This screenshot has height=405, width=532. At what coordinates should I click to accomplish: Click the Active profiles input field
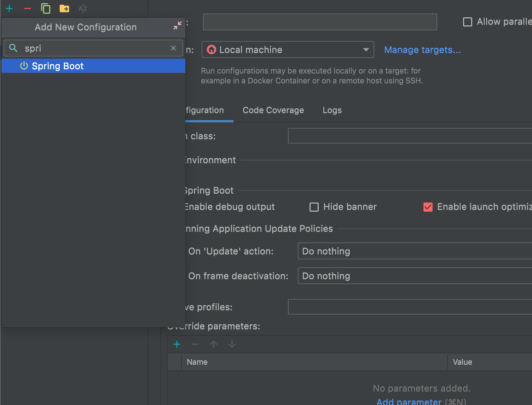(410, 307)
